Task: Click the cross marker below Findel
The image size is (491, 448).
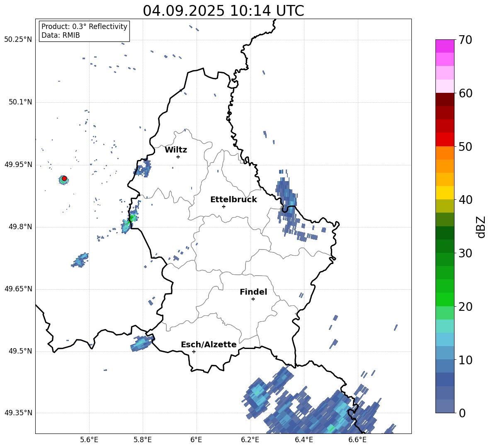Action: [x=253, y=299]
